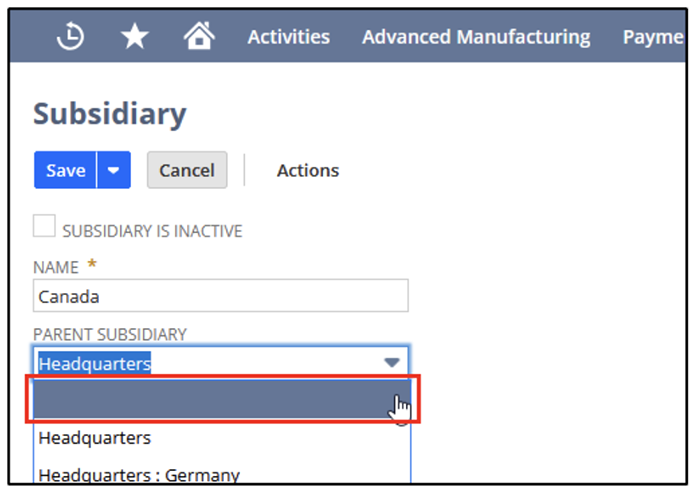Click the Subsidiary Is Inactive label text
This screenshot has height=491, width=700.
[152, 231]
